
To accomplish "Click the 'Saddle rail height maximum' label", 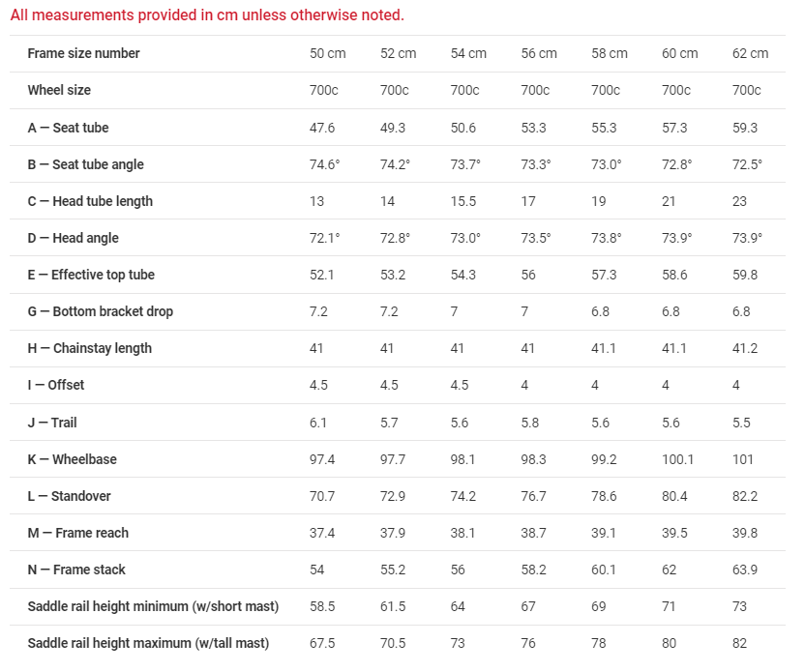I will 148,643.
